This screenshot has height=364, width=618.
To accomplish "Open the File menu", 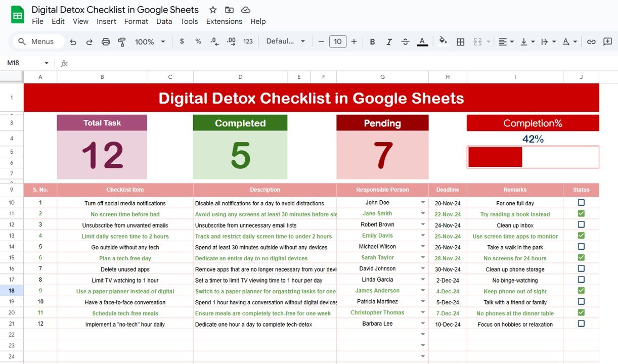I will (37, 21).
